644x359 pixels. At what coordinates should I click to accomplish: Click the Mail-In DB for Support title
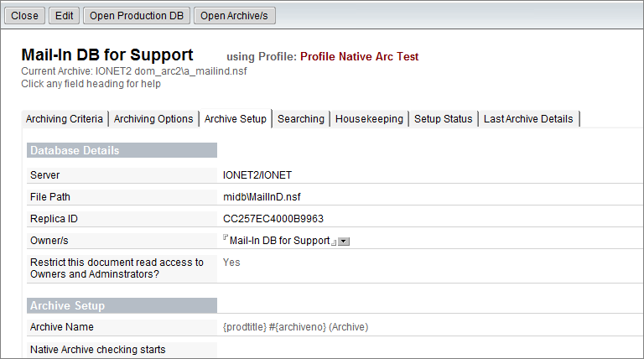point(107,55)
